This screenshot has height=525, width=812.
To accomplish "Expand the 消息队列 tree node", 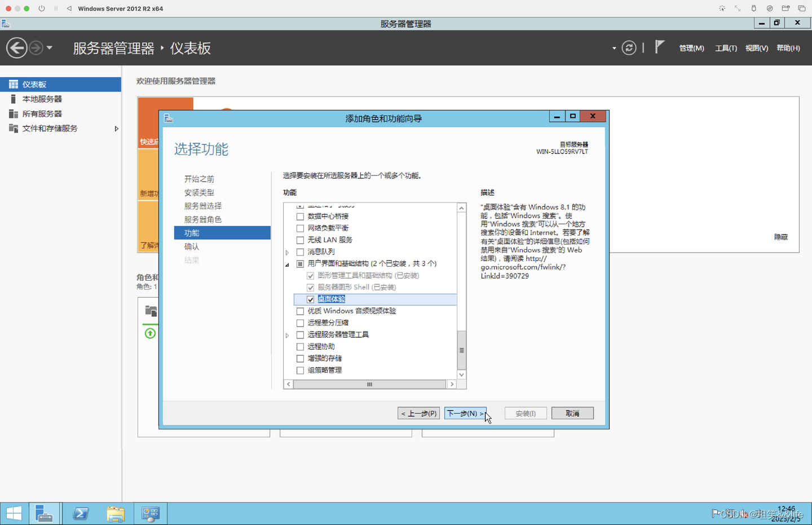I will click(x=288, y=252).
